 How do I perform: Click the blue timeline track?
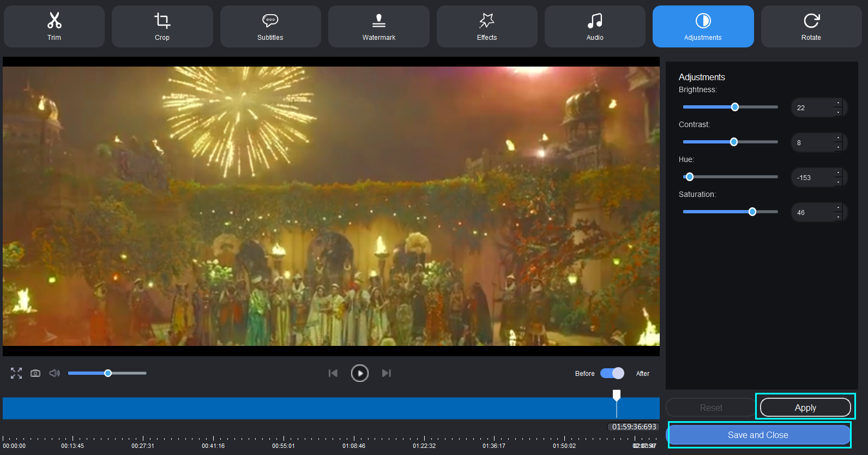tap(331, 408)
